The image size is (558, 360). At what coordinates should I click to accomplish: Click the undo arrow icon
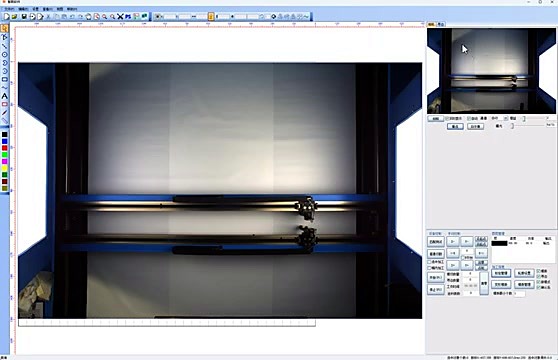72,16
